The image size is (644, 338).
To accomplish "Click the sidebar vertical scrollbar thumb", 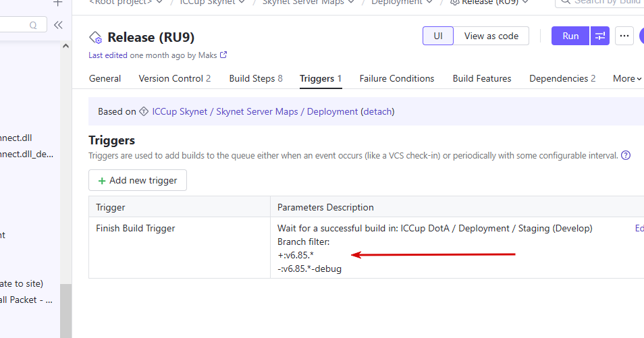I will click(x=65, y=311).
